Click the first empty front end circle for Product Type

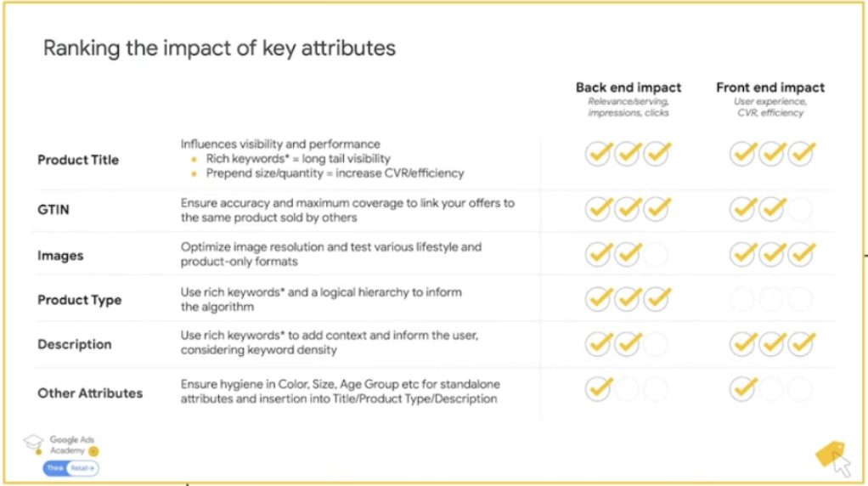(x=741, y=299)
